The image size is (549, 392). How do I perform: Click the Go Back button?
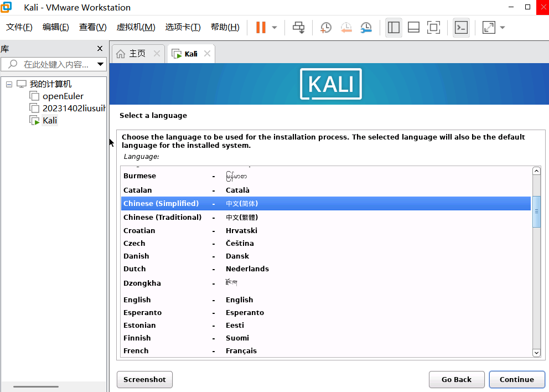click(x=457, y=379)
